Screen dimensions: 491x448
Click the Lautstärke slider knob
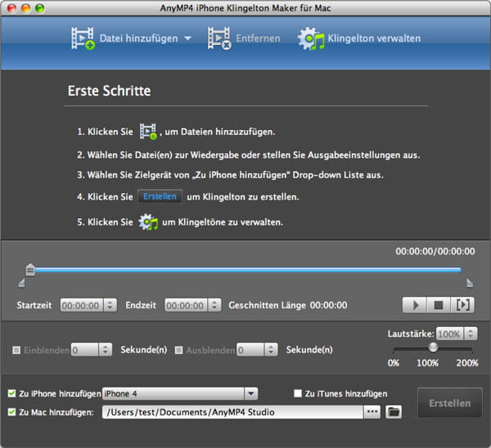click(x=433, y=347)
